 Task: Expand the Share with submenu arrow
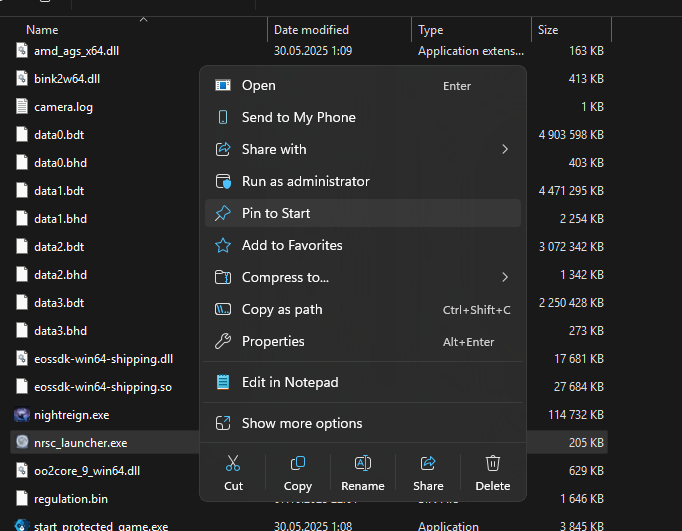point(505,149)
